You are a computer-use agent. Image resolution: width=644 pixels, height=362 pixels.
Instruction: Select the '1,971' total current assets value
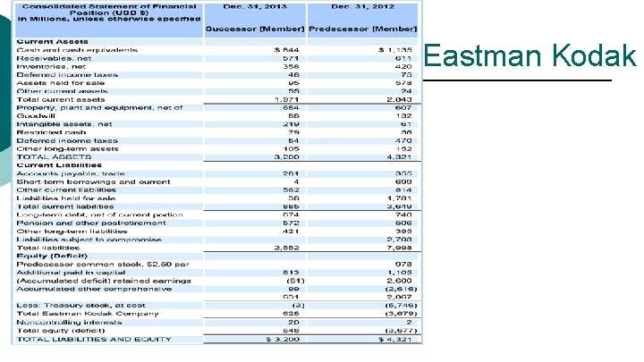click(287, 100)
